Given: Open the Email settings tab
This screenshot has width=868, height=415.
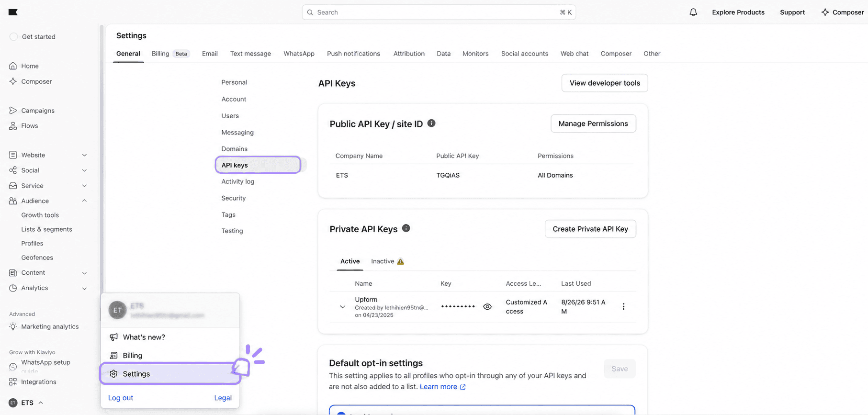Looking at the screenshot, I should (x=210, y=54).
